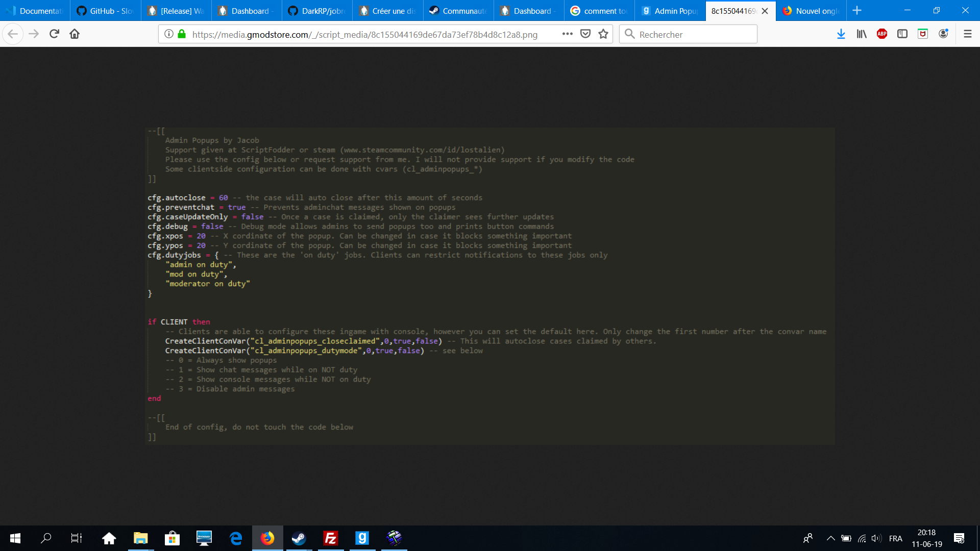Open Adblock Plus extension
The width and height of the screenshot is (980, 551).
coord(882,34)
